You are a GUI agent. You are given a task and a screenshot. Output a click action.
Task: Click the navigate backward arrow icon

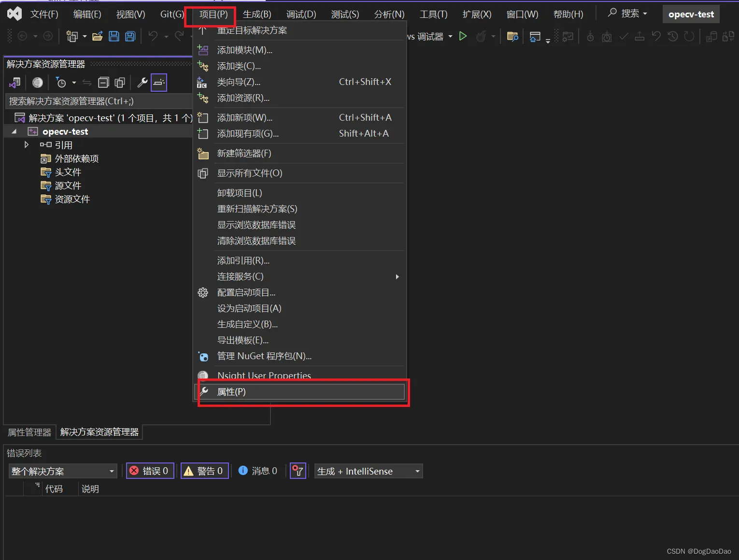(x=22, y=36)
